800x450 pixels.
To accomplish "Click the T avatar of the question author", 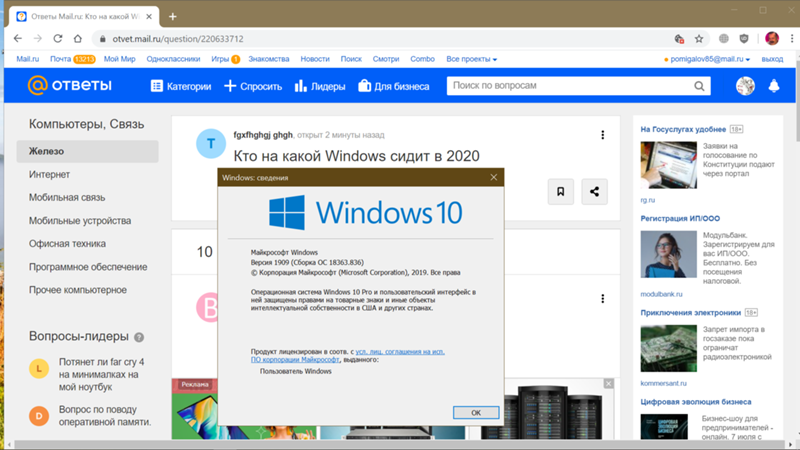I will 211,144.
